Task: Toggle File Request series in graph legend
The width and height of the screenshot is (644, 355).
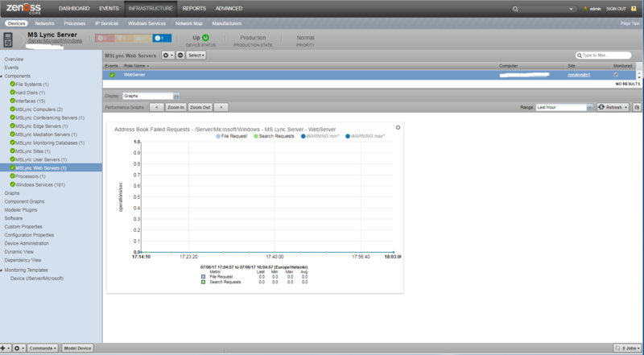Action: (x=231, y=136)
